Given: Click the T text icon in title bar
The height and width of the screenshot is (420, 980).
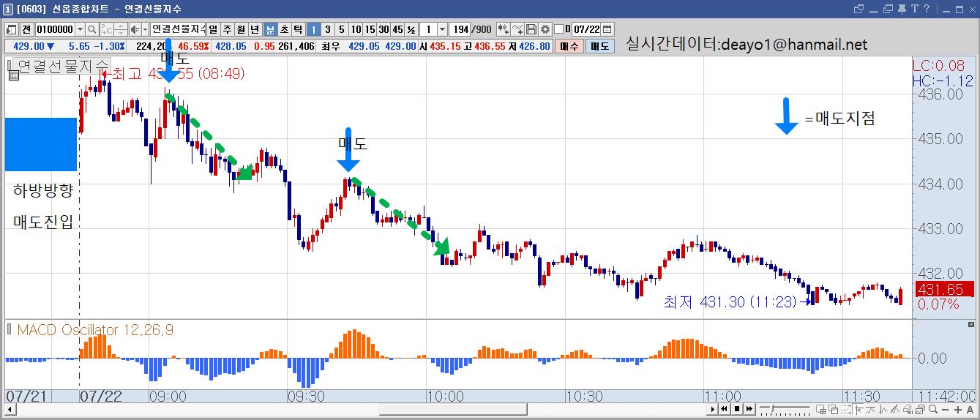Looking at the screenshot, I should tap(913, 9).
